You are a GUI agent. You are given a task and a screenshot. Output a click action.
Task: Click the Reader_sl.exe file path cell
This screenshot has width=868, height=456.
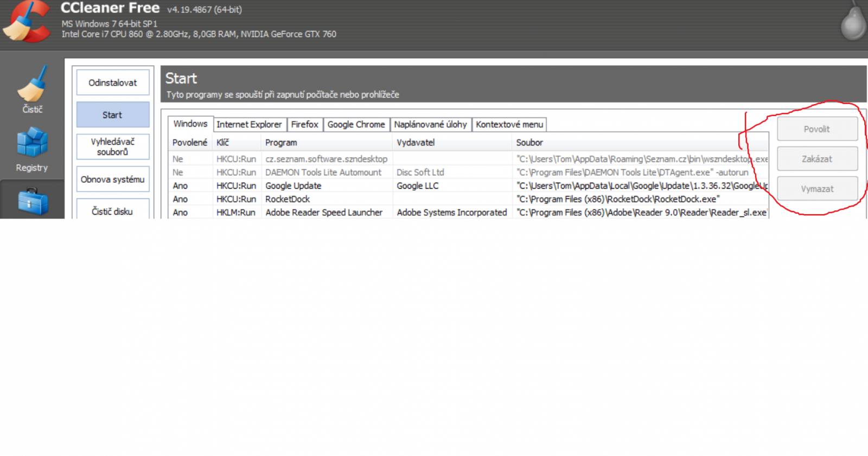point(642,213)
